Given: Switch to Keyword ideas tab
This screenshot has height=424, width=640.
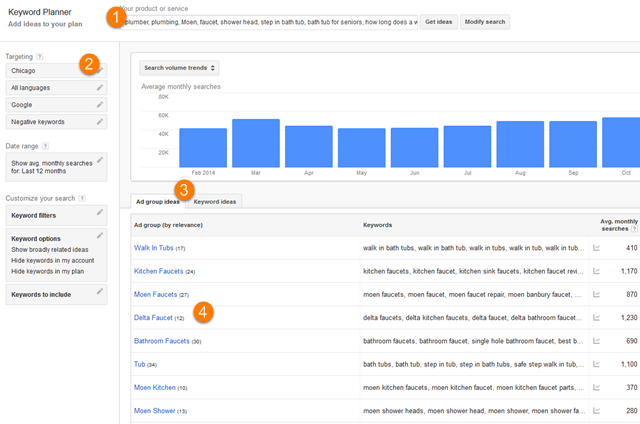Looking at the screenshot, I should coord(215,202).
